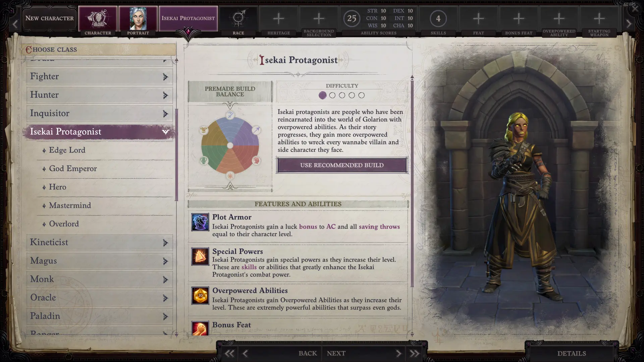644x362 pixels.
Task: Click the fast-forward double arrow icon
Action: point(415,353)
